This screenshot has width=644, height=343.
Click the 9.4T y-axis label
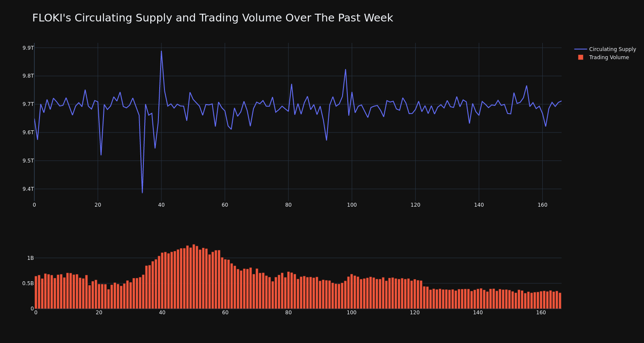[x=28, y=189]
